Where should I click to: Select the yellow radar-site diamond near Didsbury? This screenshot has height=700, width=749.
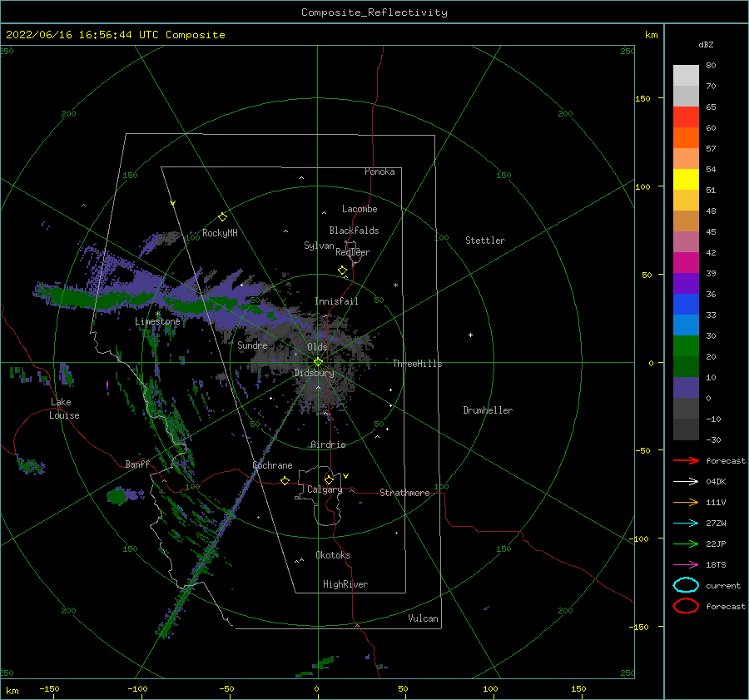point(318,362)
